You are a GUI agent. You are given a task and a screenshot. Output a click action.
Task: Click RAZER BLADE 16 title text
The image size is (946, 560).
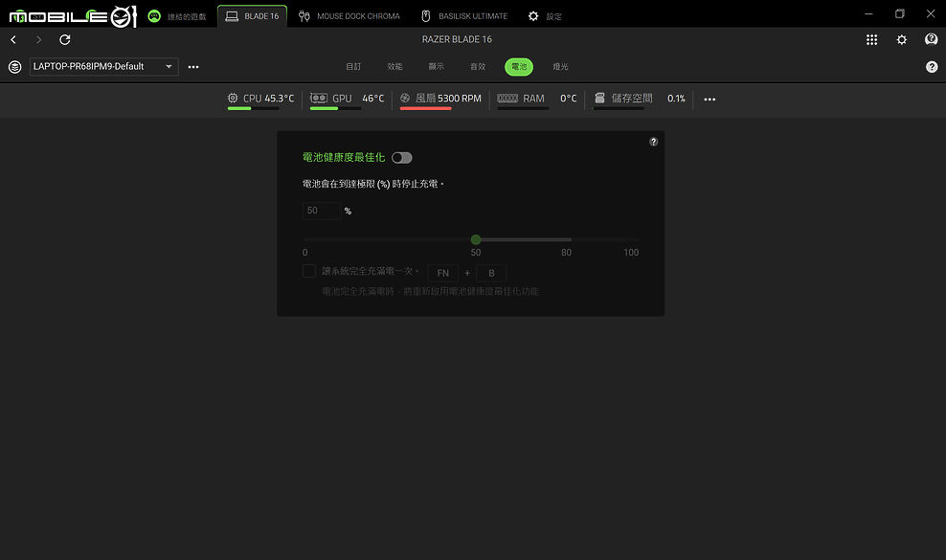[x=457, y=39]
